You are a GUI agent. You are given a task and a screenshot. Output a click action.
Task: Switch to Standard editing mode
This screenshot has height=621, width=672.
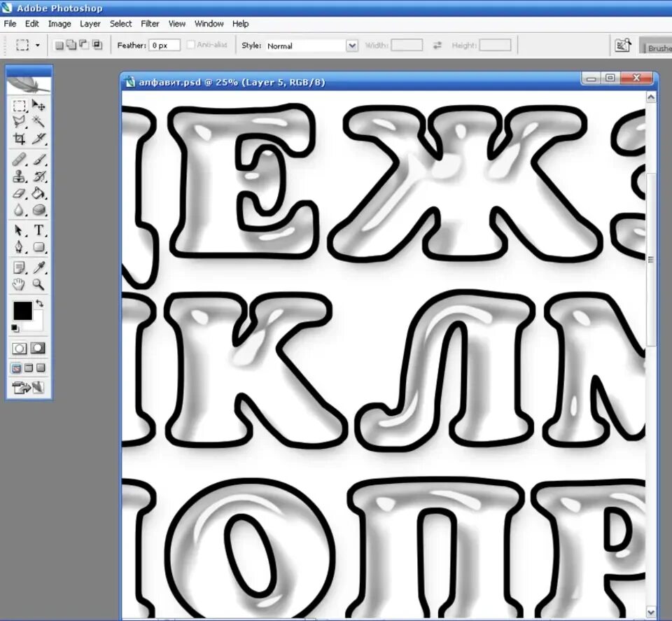tap(19, 349)
